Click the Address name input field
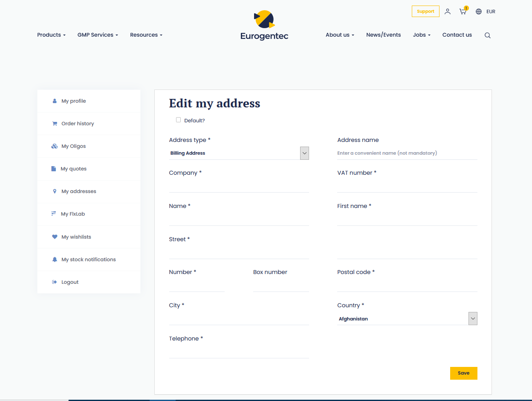 coord(407,153)
